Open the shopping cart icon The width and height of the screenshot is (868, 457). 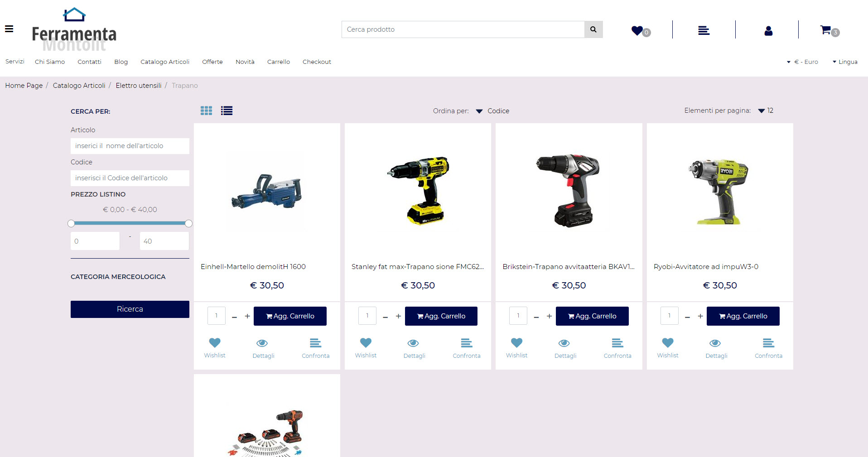coord(826,30)
